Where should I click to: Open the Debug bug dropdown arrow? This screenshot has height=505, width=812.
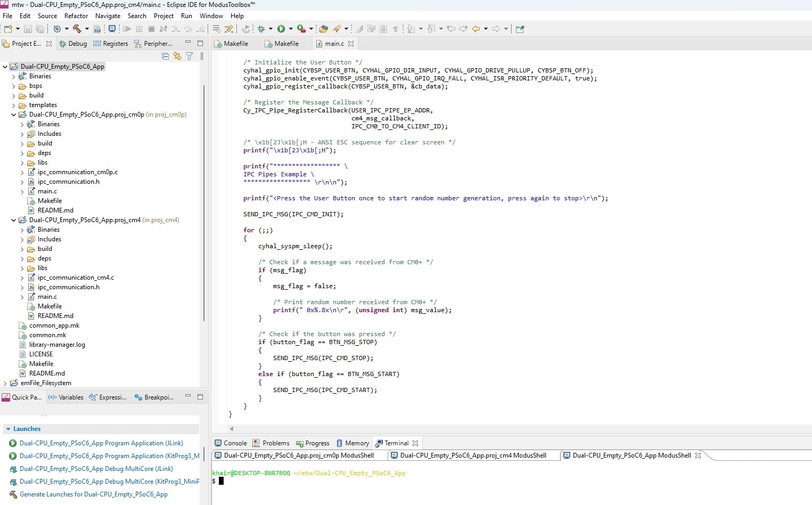pyautogui.click(x=270, y=29)
